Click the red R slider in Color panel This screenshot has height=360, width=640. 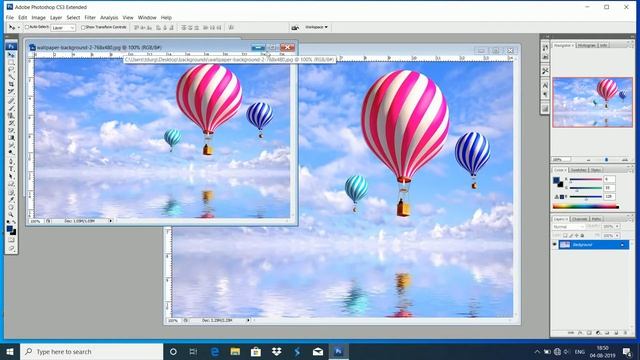tap(586, 179)
